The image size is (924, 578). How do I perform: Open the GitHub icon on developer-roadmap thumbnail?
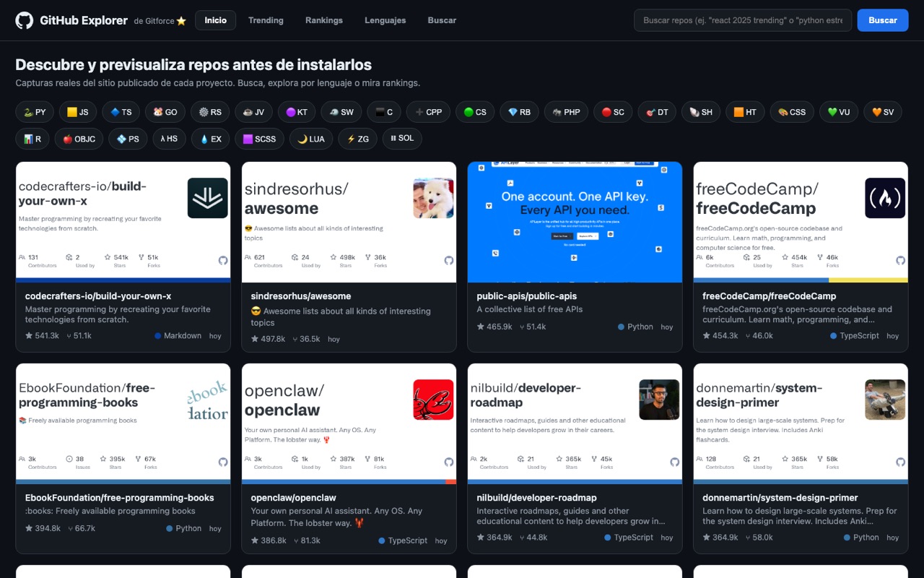[x=675, y=462]
